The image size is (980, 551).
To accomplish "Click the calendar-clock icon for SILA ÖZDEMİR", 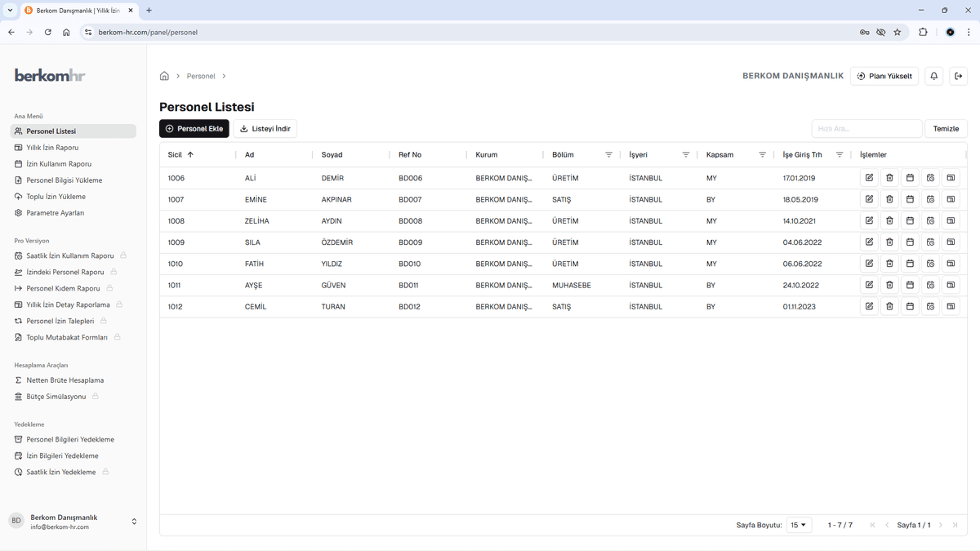I will pyautogui.click(x=930, y=242).
